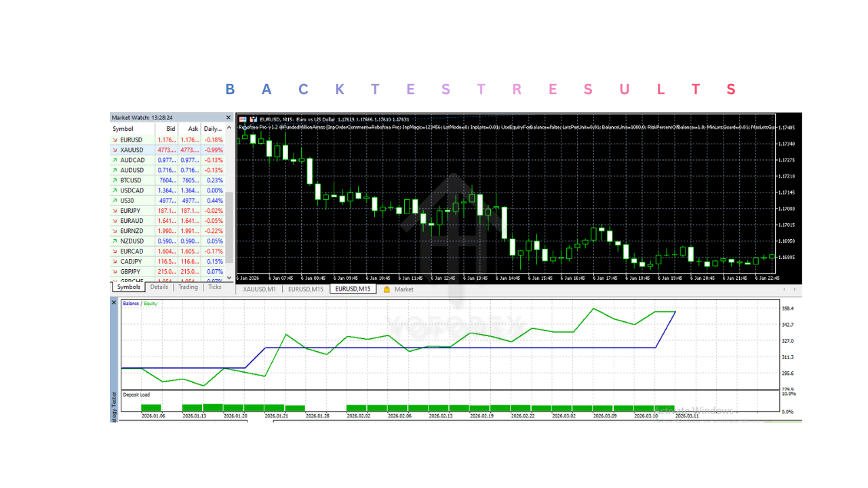Close the Strategy Tester panel
The image size is (868, 488).
pos(114,302)
